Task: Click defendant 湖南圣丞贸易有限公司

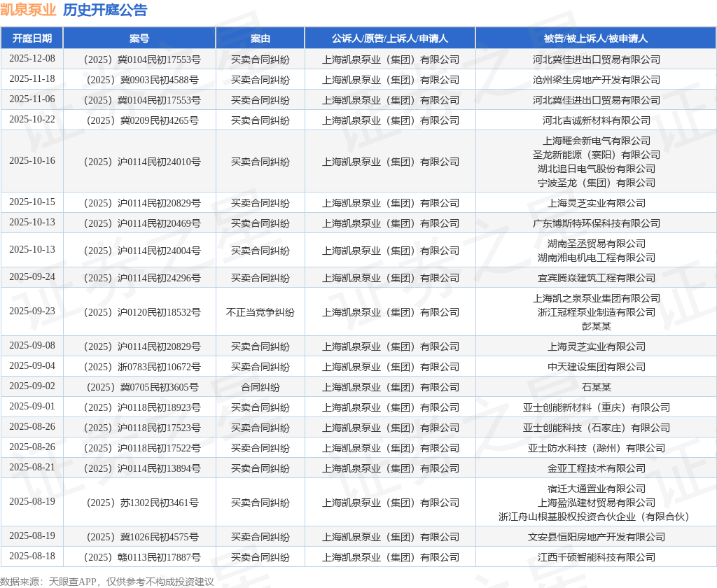Action: tap(597, 244)
